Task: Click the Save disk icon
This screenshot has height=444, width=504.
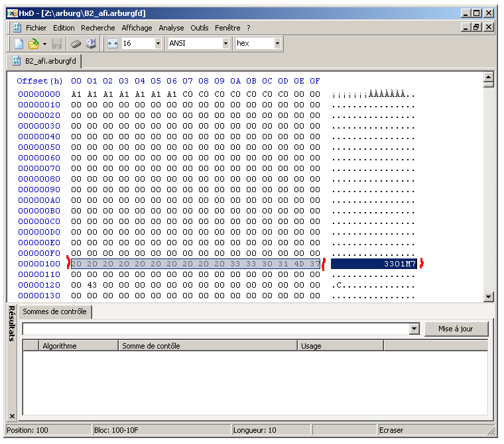Action: [56, 43]
